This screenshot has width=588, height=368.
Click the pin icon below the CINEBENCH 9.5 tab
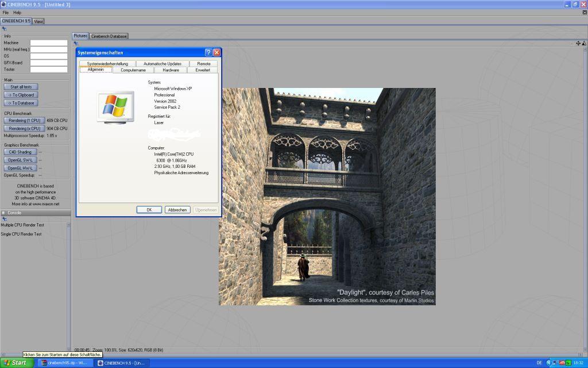pos(4,29)
